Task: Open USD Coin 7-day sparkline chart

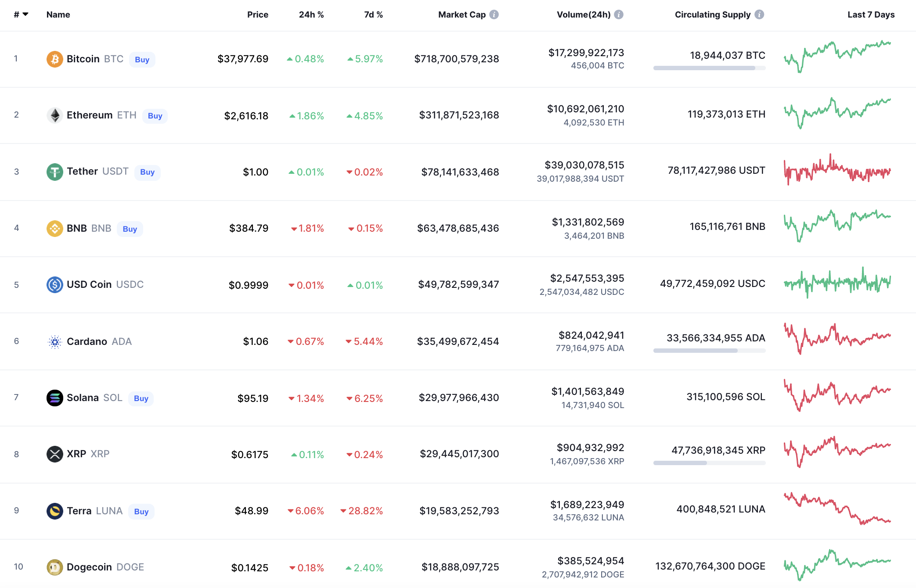Action: click(x=837, y=283)
